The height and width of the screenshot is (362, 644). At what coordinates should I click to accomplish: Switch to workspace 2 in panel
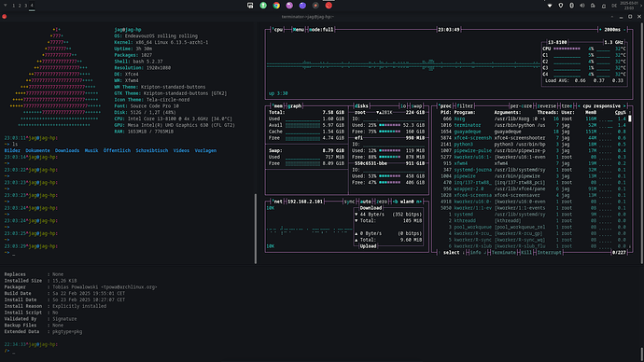coord(20,6)
